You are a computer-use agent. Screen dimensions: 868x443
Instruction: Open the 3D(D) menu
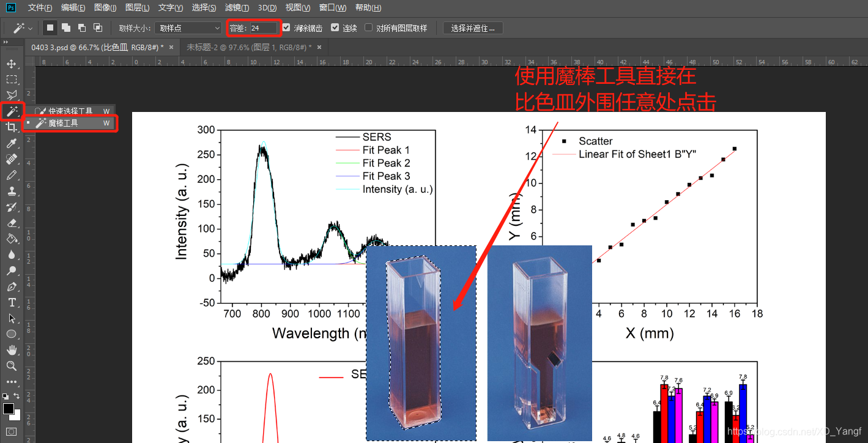pyautogui.click(x=267, y=7)
